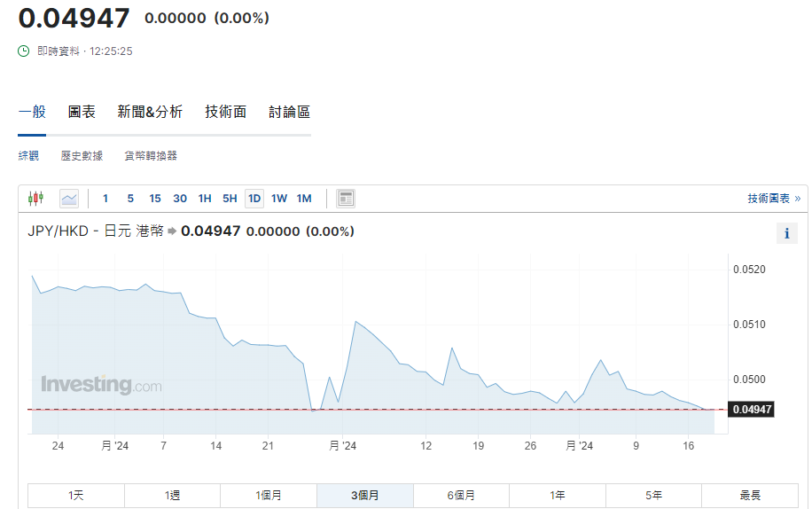Click the chart info icon
Screen dimensions: 812x509
(x=786, y=233)
